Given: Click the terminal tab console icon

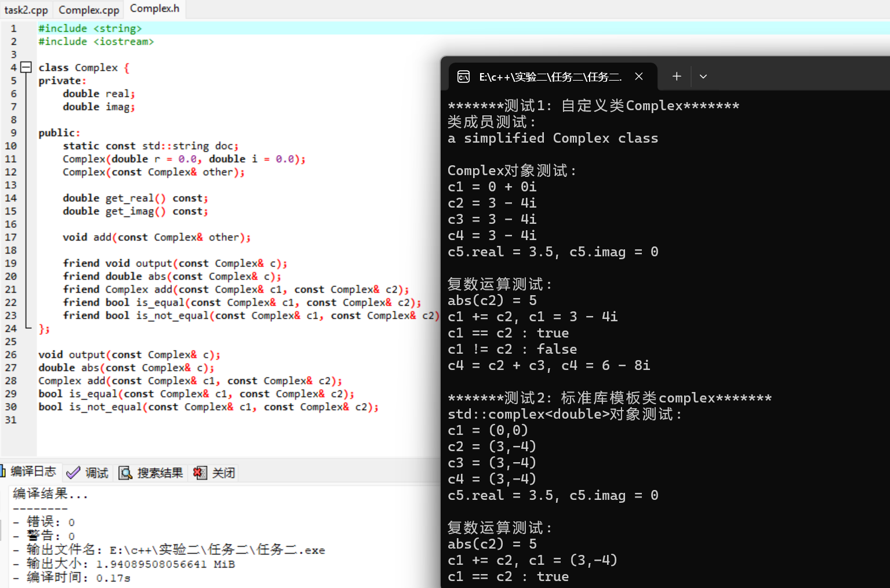Looking at the screenshot, I should pyautogui.click(x=464, y=77).
